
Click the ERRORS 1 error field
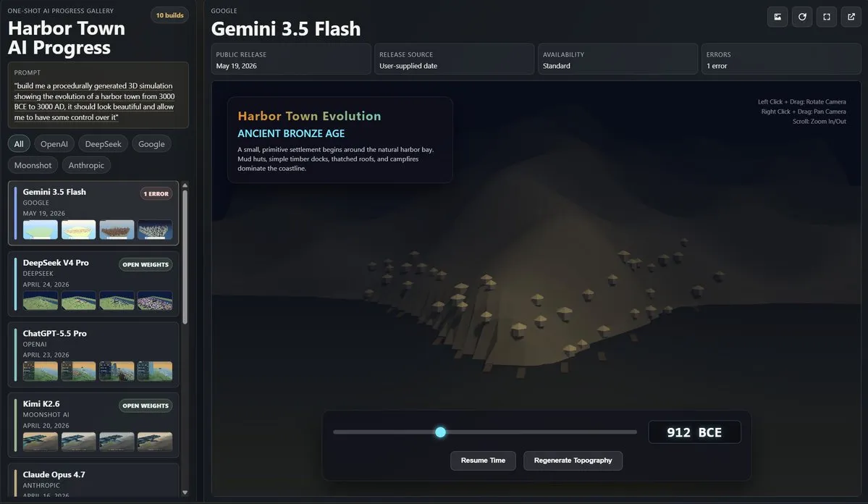pyautogui.click(x=781, y=59)
